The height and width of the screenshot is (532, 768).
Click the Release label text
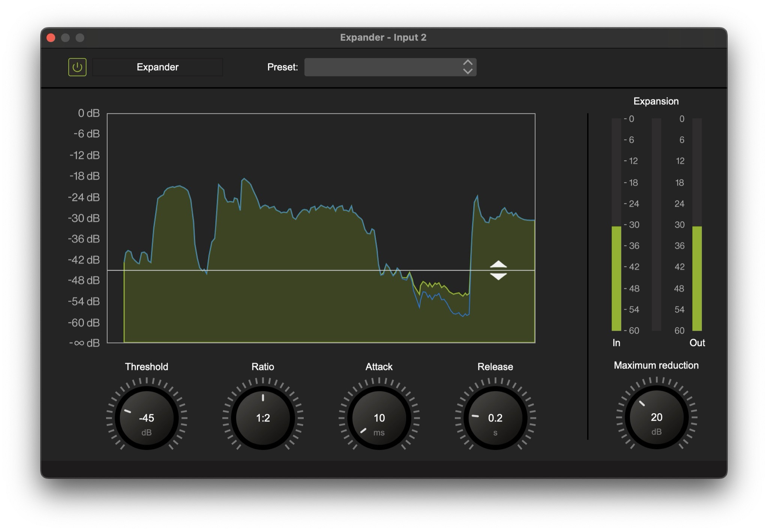click(495, 366)
